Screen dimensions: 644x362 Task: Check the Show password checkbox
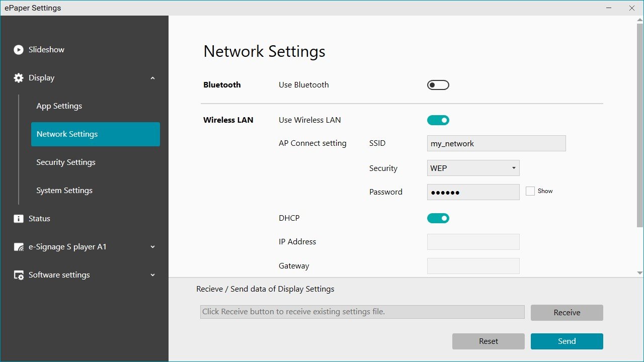(530, 191)
